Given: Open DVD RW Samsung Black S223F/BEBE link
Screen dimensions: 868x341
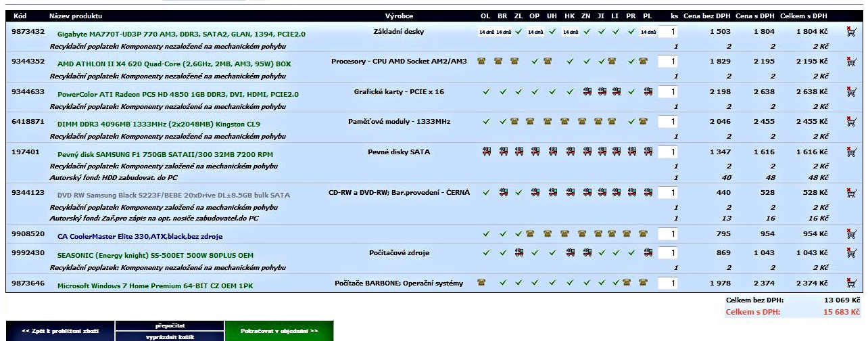Looking at the screenshot, I should [173, 195].
